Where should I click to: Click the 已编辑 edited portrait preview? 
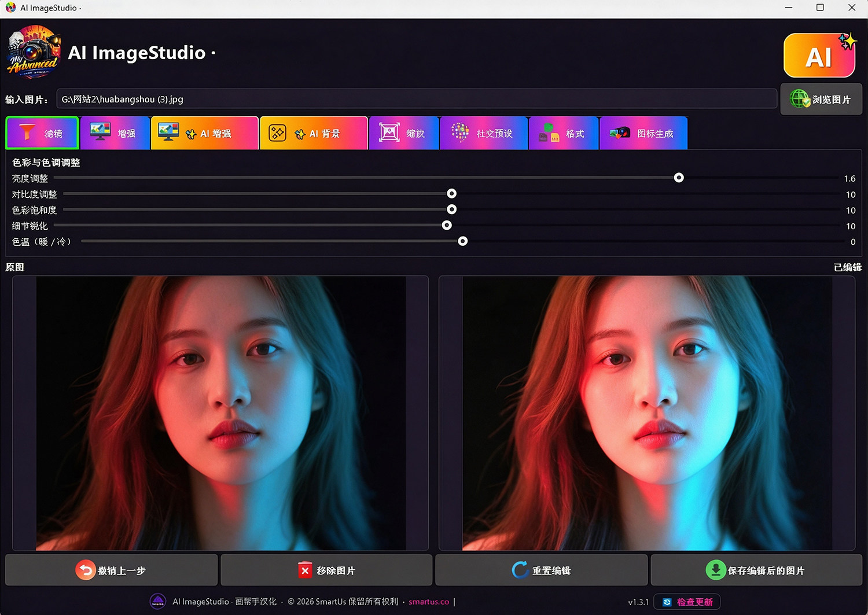[647, 413]
